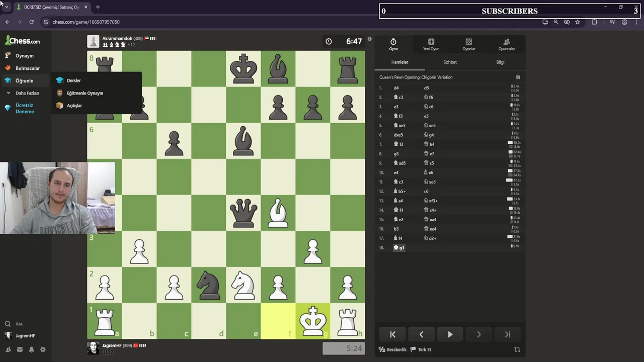Click the black bishop on e6
This screenshot has height=362, width=644.
tap(243, 141)
